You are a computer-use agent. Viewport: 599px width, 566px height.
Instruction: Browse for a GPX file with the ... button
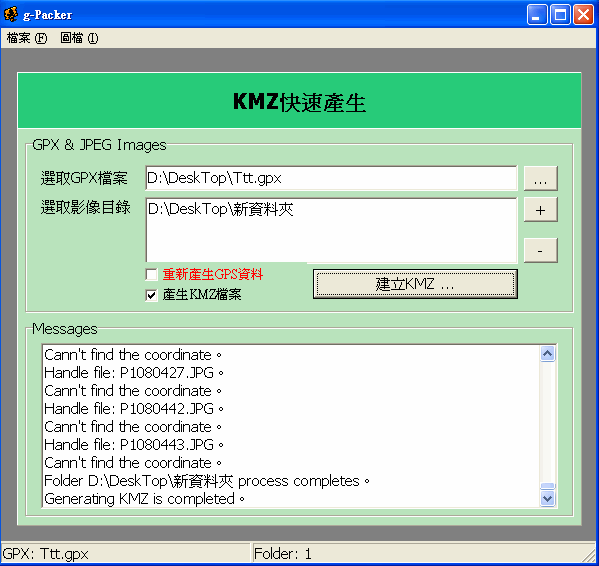pyautogui.click(x=541, y=178)
